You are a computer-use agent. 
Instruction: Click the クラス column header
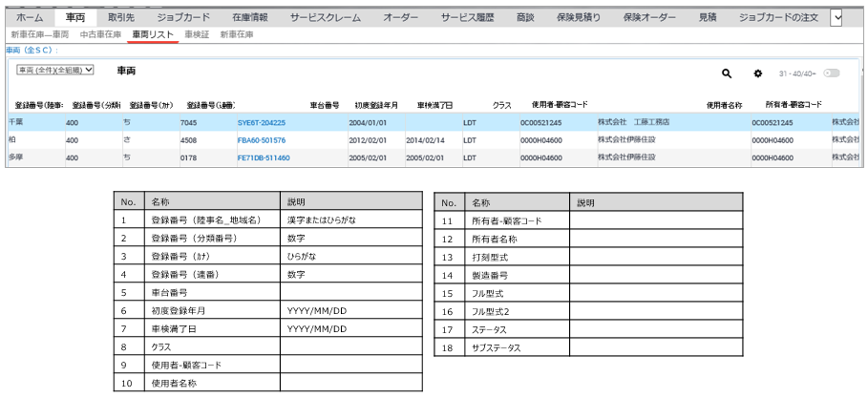coord(501,104)
